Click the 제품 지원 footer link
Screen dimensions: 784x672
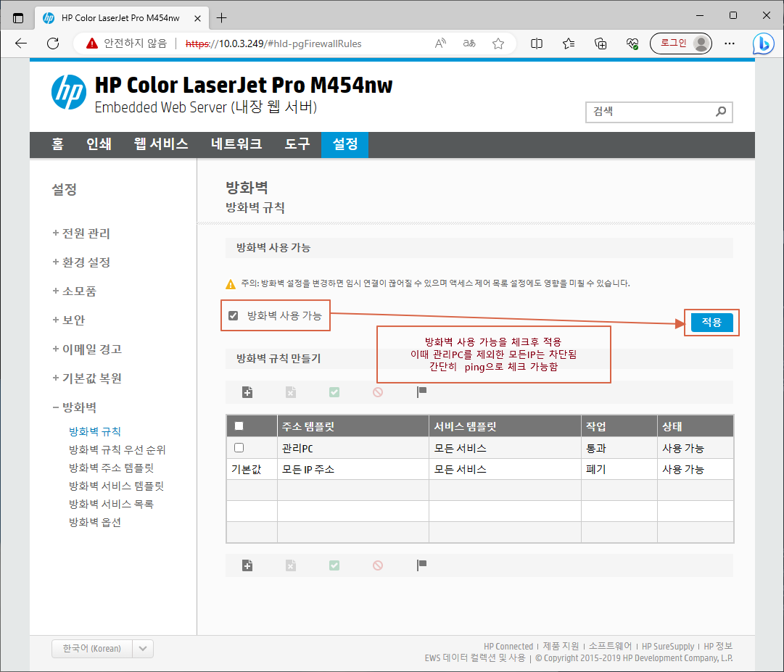561,646
